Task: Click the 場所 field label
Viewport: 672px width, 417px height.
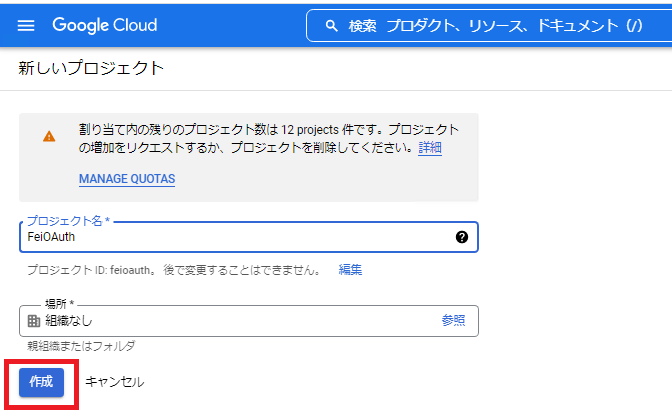Action: click(60, 304)
